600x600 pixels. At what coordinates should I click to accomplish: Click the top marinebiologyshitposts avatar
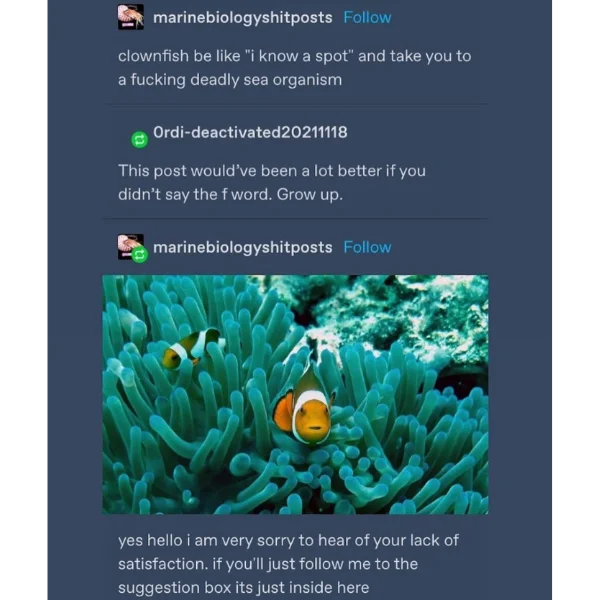point(130,17)
